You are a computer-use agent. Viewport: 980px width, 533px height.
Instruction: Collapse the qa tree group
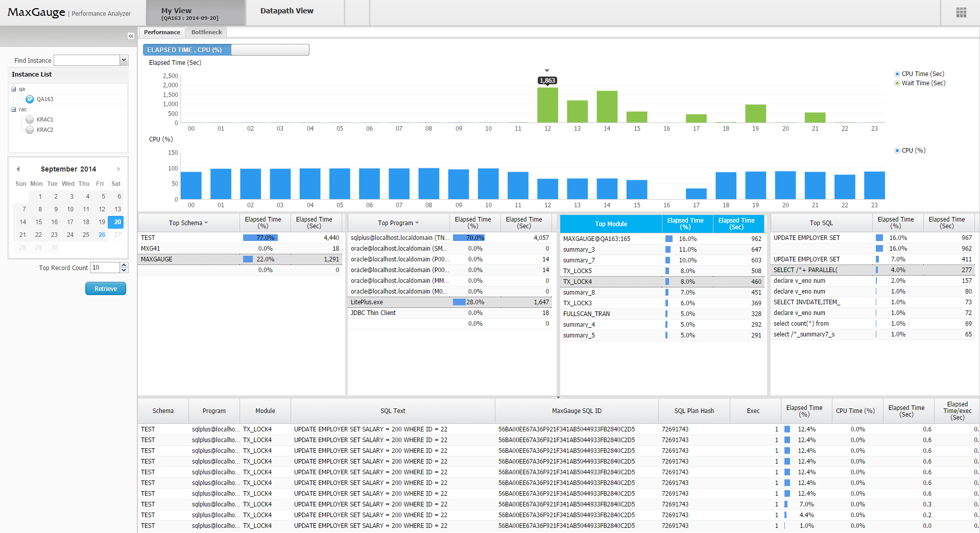(x=14, y=89)
